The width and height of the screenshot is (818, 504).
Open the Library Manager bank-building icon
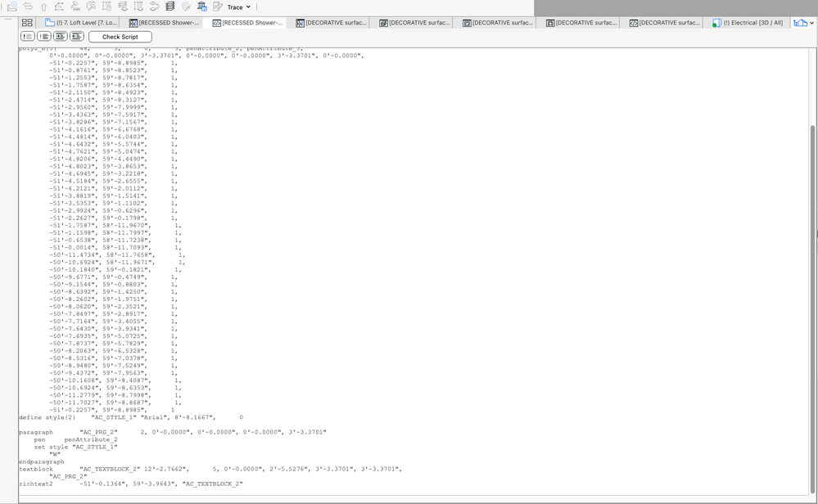pyautogui.click(x=202, y=7)
